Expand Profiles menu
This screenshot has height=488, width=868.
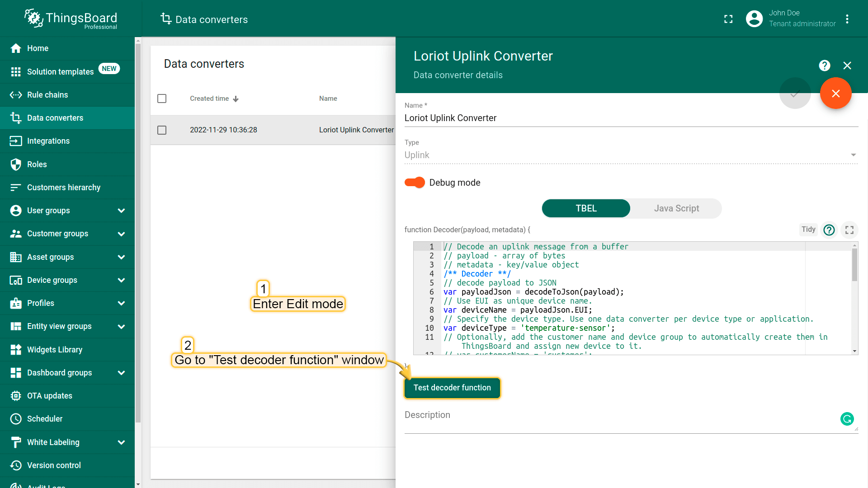pos(121,303)
